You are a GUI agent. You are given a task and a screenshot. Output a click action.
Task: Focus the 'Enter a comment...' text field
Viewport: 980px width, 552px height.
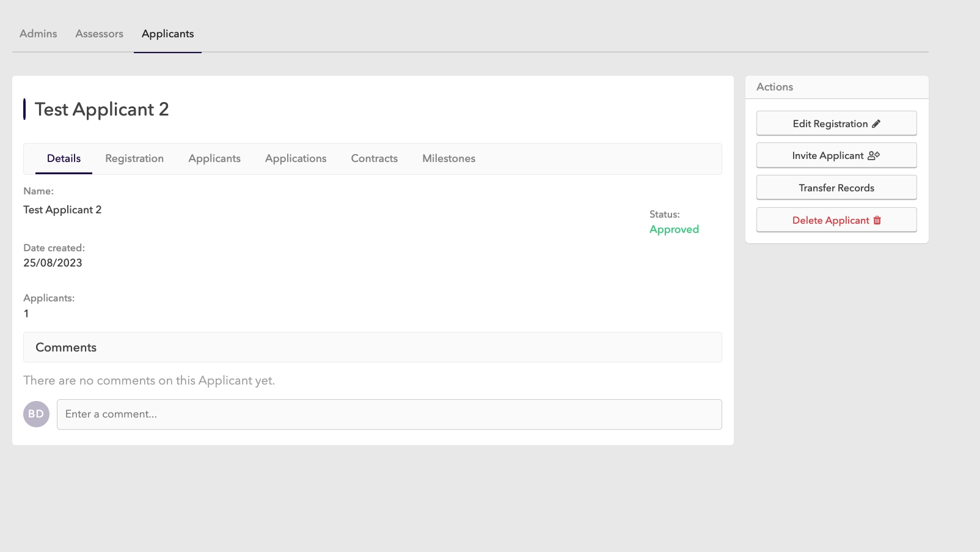tap(389, 414)
